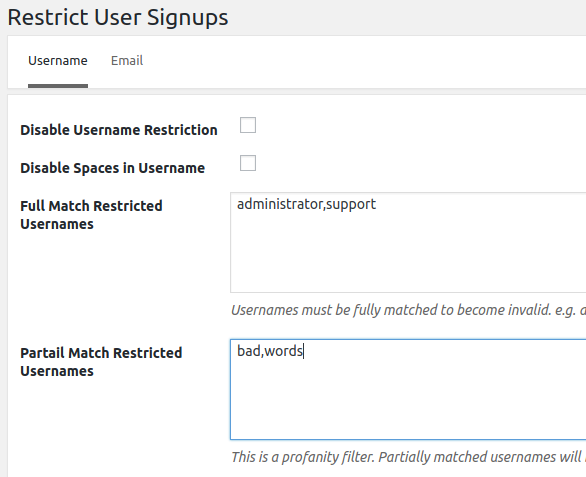This screenshot has height=477, width=586.
Task: Tick the Disable Spaces in Username checkbox
Action: [248, 163]
